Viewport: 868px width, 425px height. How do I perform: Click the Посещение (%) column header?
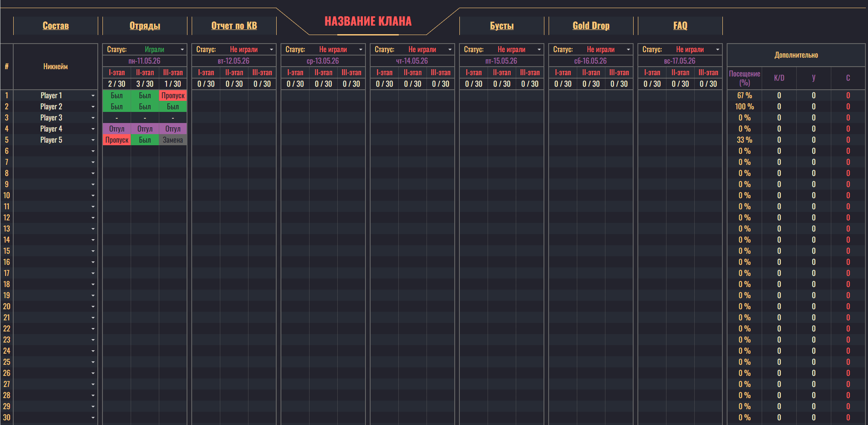pyautogui.click(x=745, y=78)
